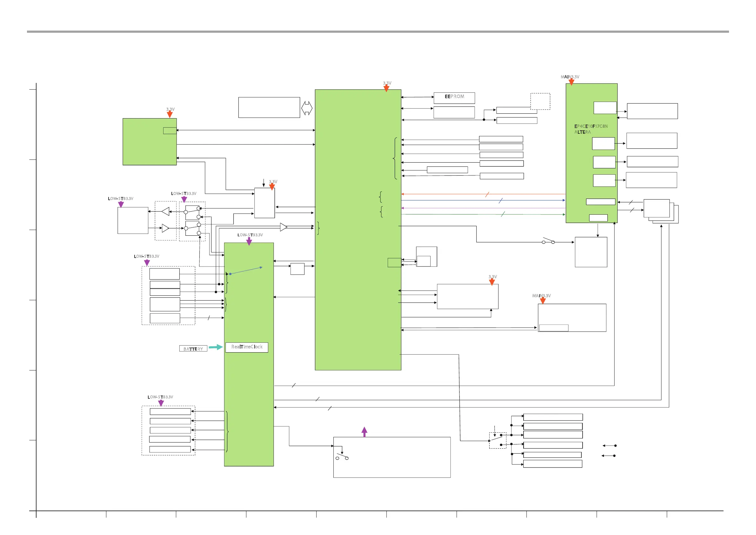This screenshot has width=756, height=535.
Task: Click the purple upward-pointing arrow near bottom
Action: pyautogui.click(x=364, y=431)
